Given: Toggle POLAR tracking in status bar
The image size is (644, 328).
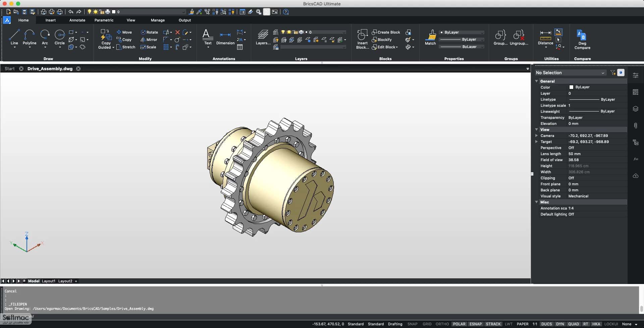Looking at the screenshot, I should (459, 324).
